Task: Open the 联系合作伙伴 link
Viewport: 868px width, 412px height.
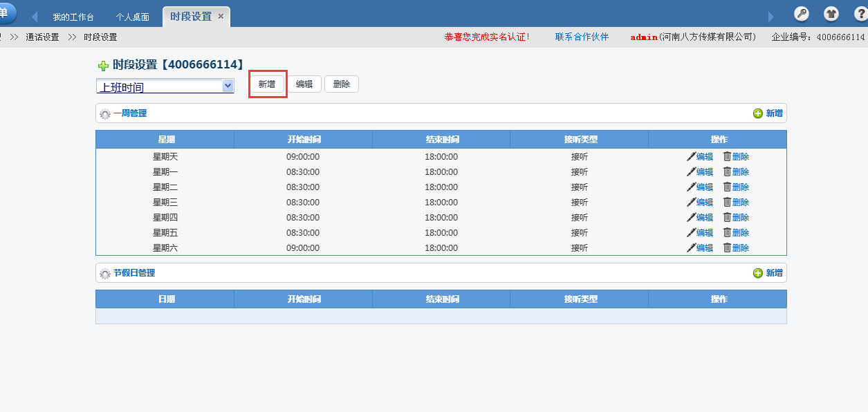Action: tap(582, 37)
